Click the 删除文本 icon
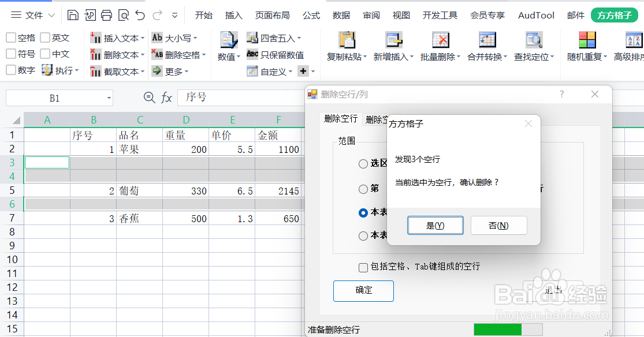This screenshot has height=337, width=644. pos(95,55)
